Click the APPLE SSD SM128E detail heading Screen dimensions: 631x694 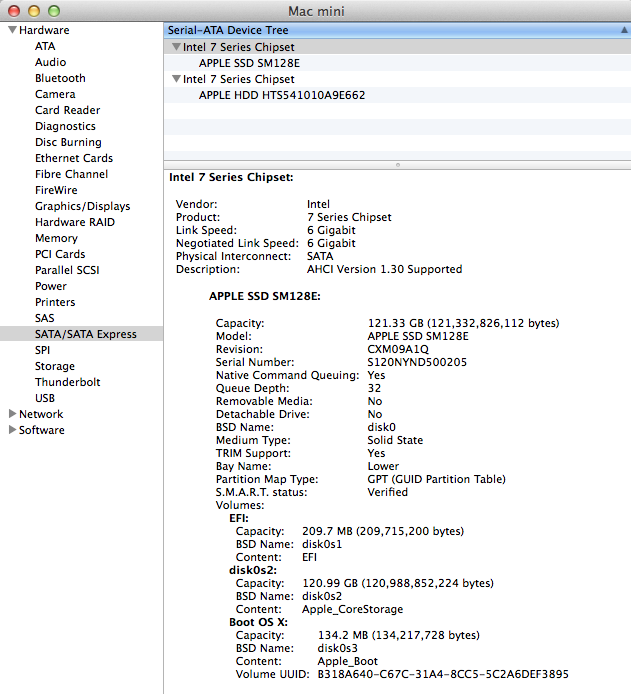coord(265,296)
